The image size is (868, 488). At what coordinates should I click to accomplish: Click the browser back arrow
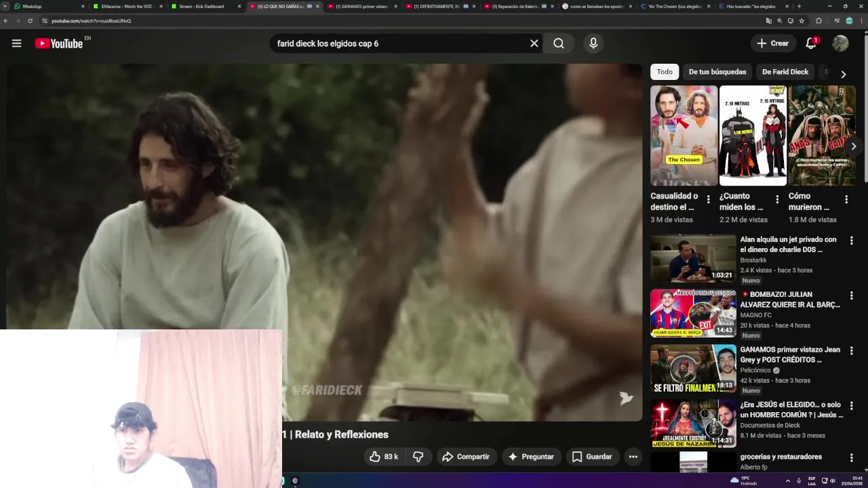click(x=6, y=21)
